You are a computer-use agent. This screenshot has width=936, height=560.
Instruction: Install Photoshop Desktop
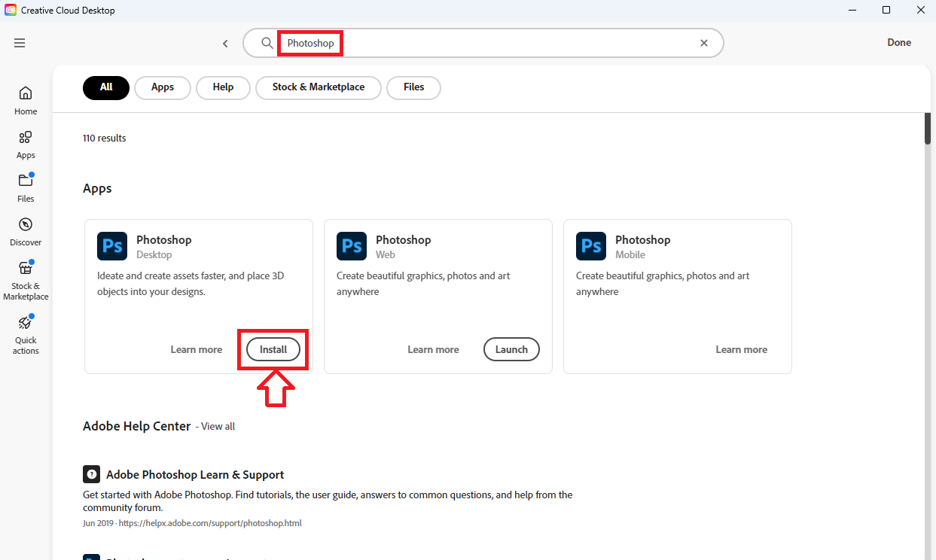[x=273, y=349]
